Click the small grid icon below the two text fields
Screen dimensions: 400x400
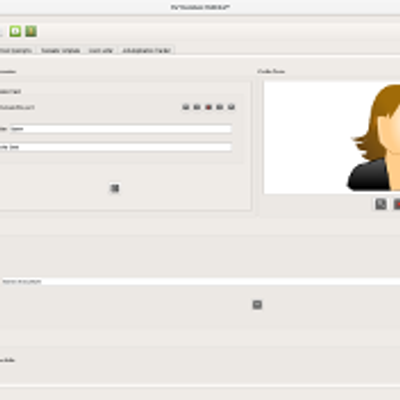(x=115, y=188)
